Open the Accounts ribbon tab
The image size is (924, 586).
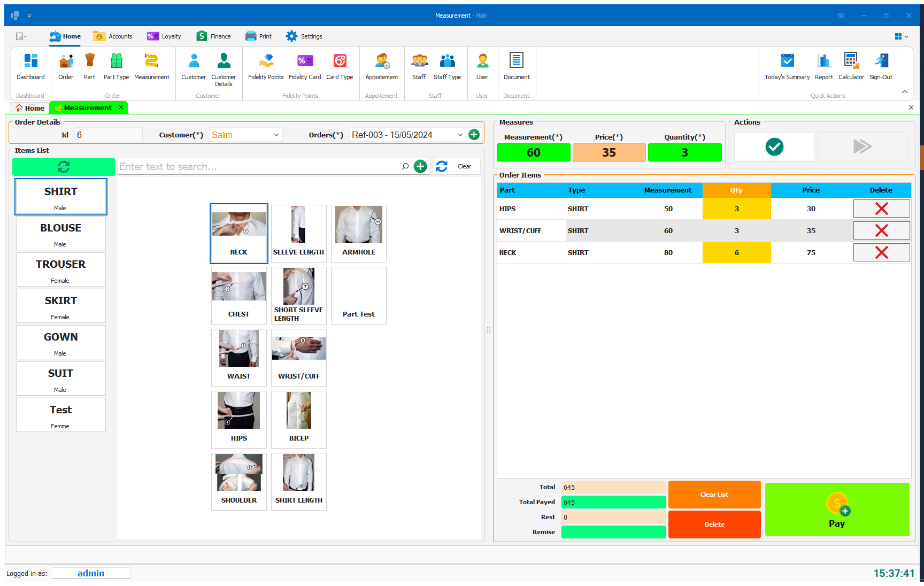click(x=113, y=36)
